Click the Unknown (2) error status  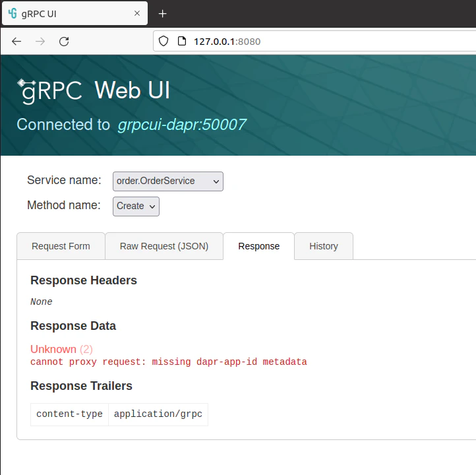click(x=61, y=349)
